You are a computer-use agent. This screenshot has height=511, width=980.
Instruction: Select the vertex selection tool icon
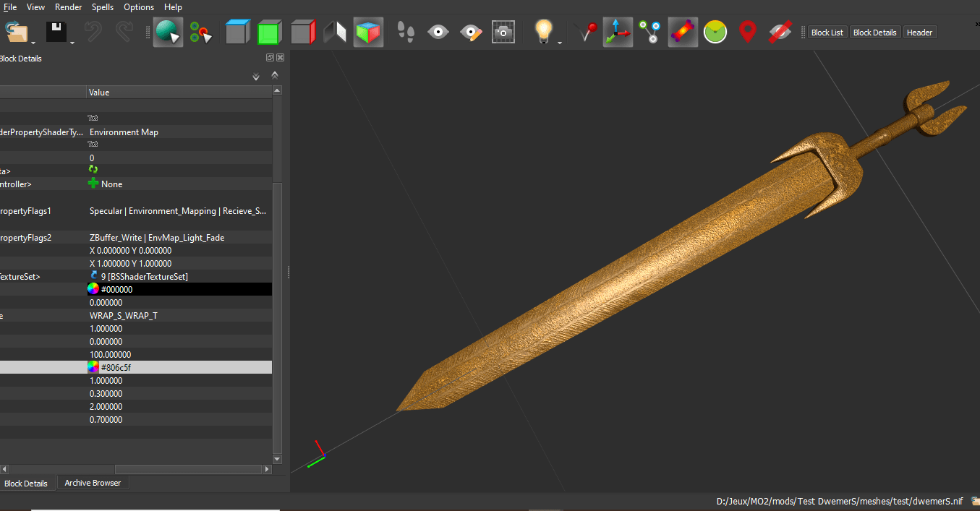[x=200, y=32]
